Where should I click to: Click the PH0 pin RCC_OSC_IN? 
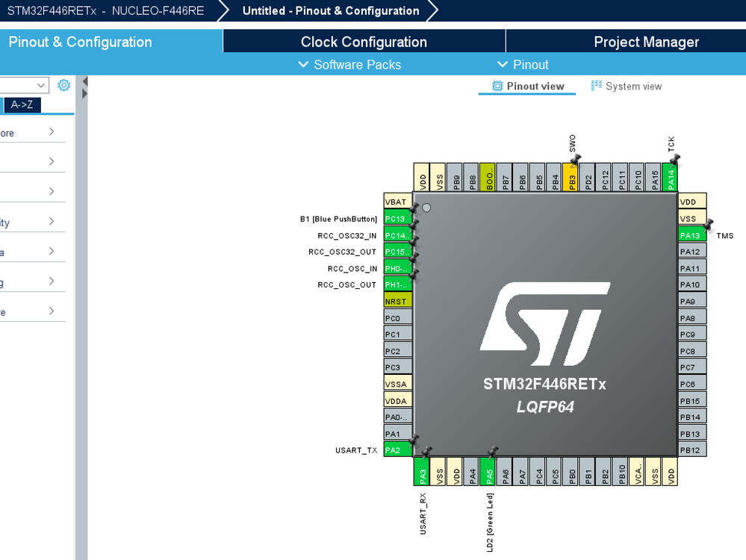tap(398, 268)
